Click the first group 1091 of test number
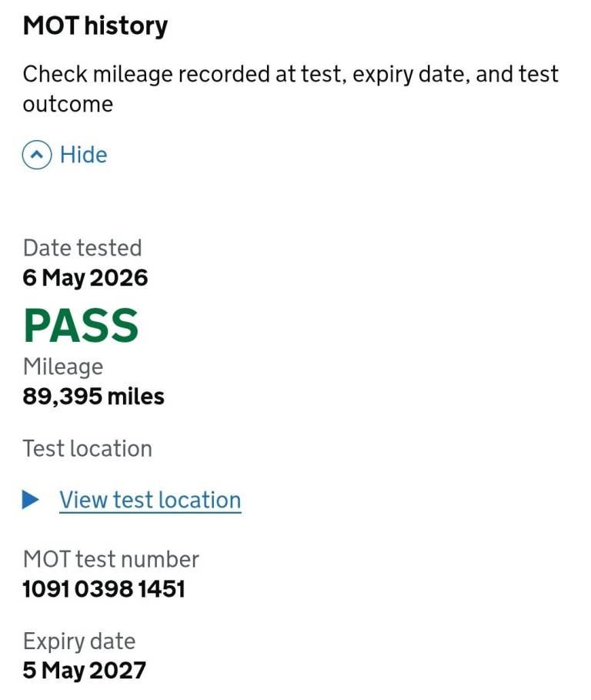The image size is (591, 700). pos(46,589)
